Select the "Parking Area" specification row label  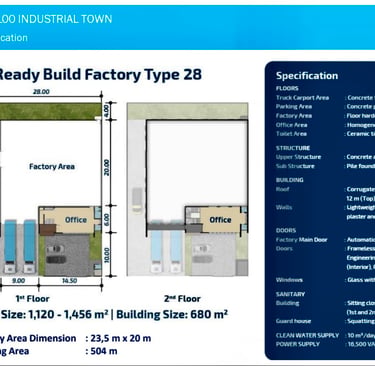294,107
